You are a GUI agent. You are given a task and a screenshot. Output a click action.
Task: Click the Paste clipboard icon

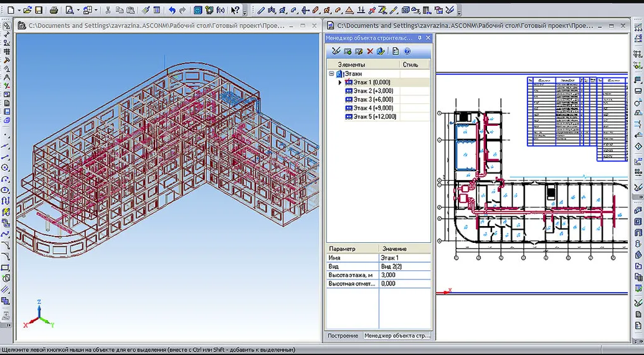[x=130, y=10]
